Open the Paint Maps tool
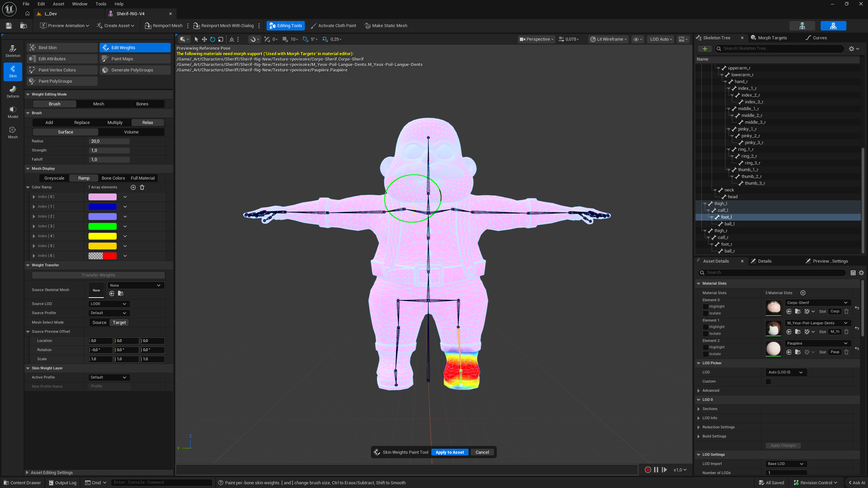 coord(135,59)
